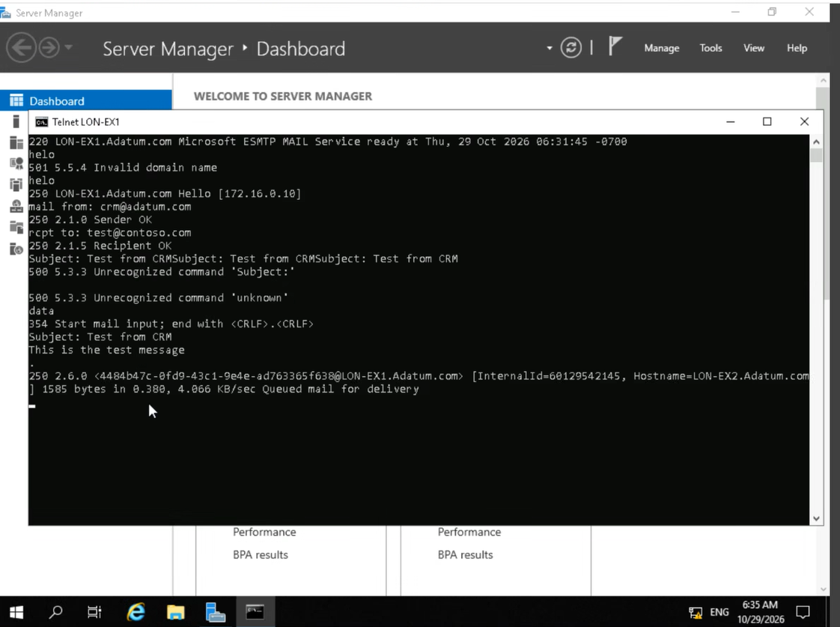Go back in Server Manager navigation
This screenshot has height=627, width=840.
click(x=22, y=48)
